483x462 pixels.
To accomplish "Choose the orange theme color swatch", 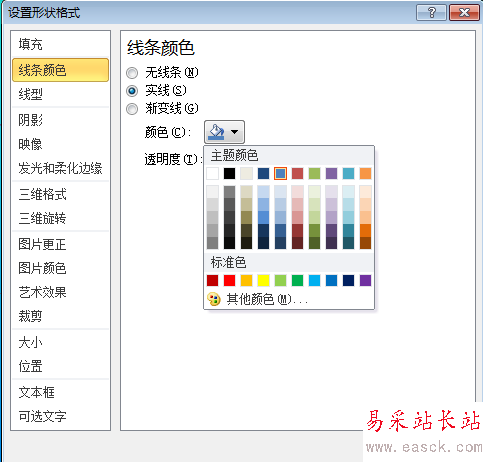I will coord(365,173).
